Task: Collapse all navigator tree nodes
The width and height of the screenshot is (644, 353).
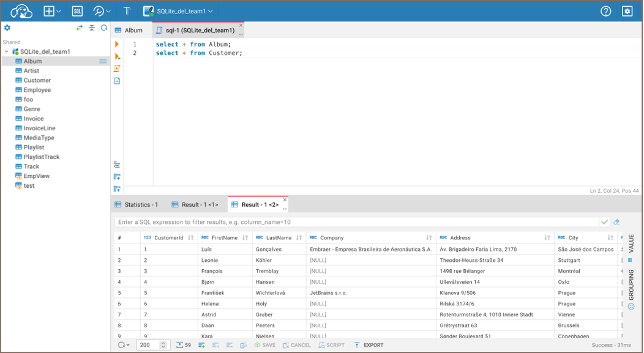Action: coord(92,28)
